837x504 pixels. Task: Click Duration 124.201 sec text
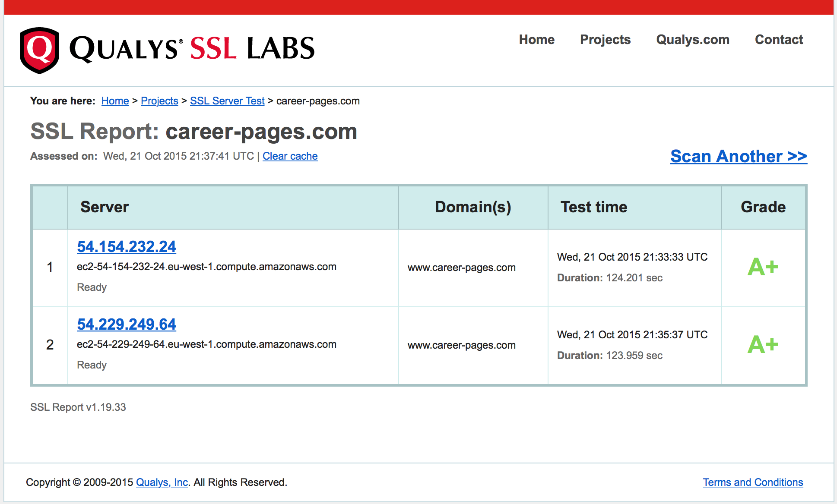tap(610, 278)
